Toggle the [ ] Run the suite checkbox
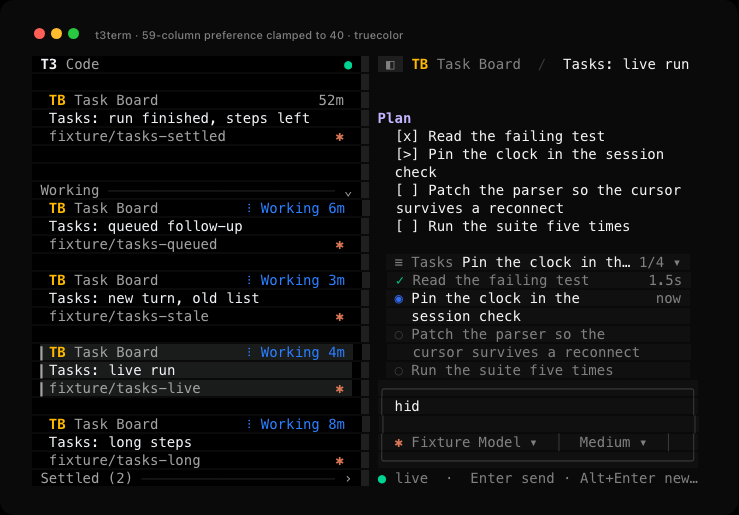Screen dimensions: 739x515 pos(407,226)
